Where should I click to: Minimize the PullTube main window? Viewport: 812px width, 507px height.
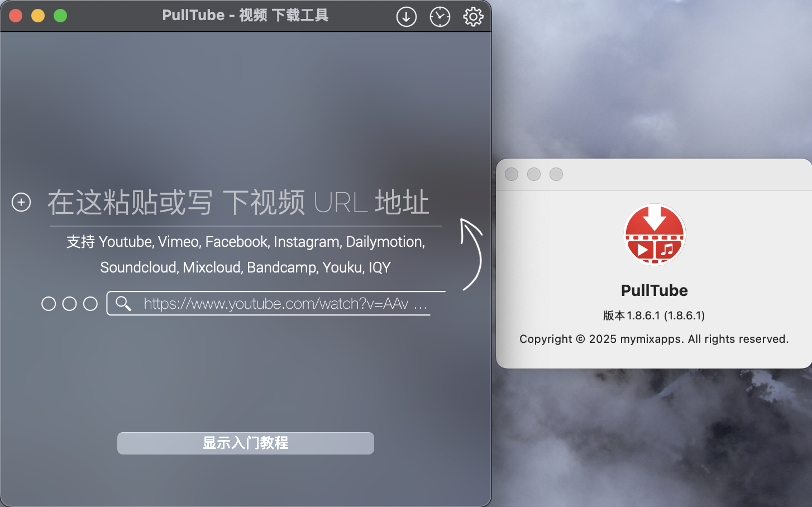coord(38,16)
